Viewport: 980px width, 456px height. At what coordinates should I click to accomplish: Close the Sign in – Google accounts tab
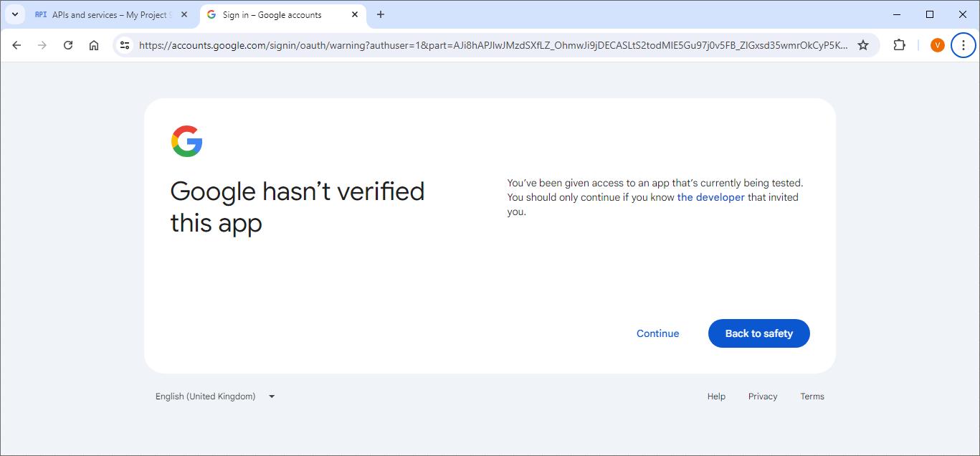[x=355, y=14]
